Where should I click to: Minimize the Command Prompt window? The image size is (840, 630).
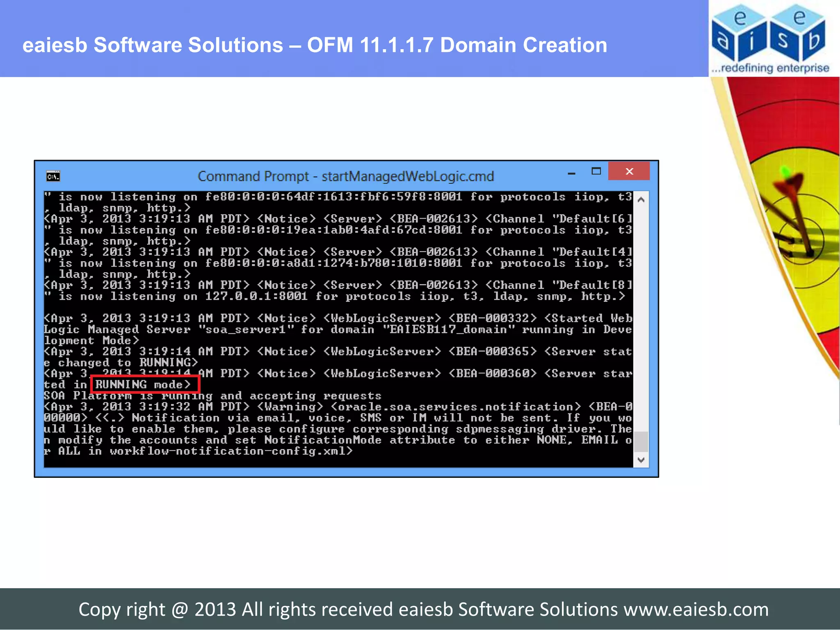pos(571,173)
